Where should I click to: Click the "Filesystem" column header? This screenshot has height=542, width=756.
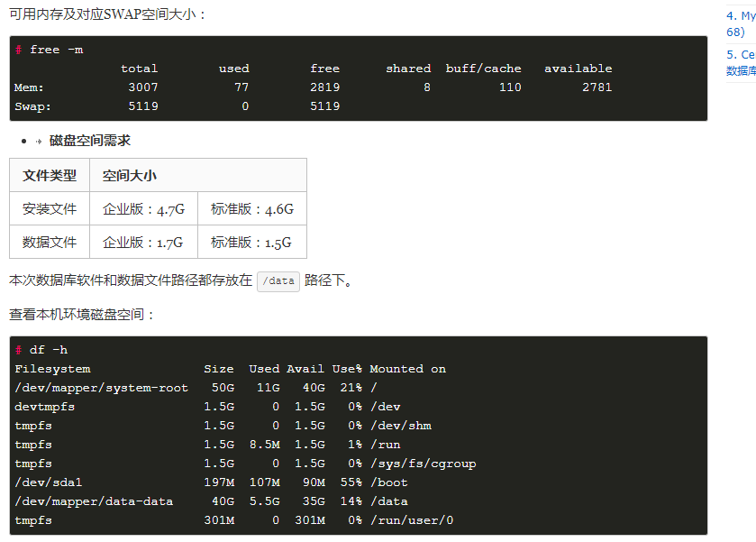(x=52, y=369)
